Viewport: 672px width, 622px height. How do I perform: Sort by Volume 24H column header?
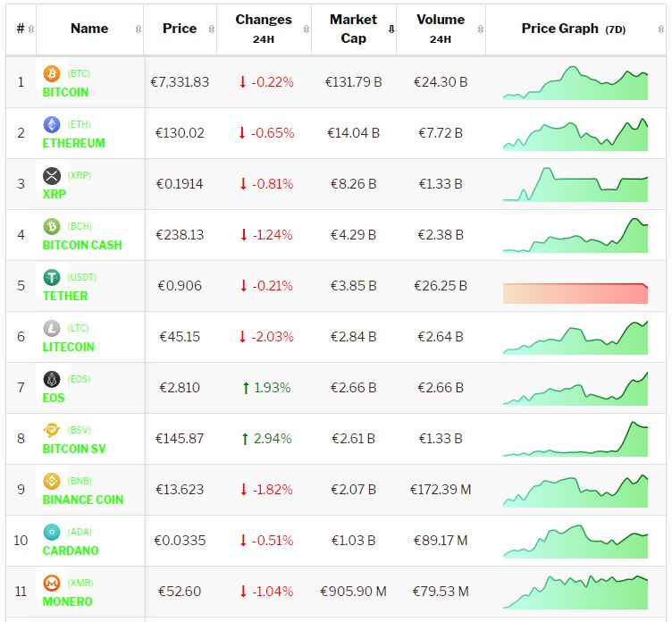pos(440,29)
